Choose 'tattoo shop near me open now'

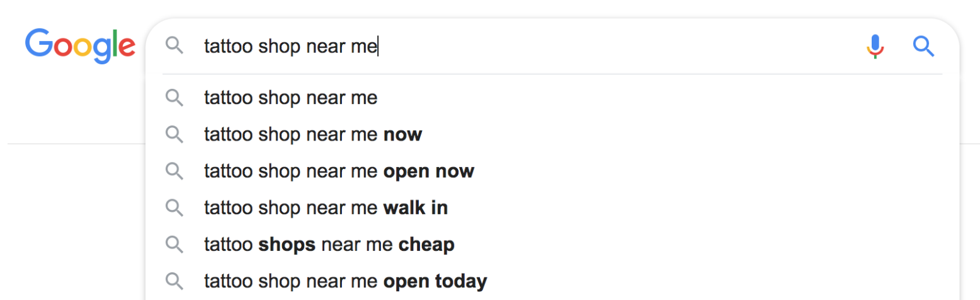552,171
